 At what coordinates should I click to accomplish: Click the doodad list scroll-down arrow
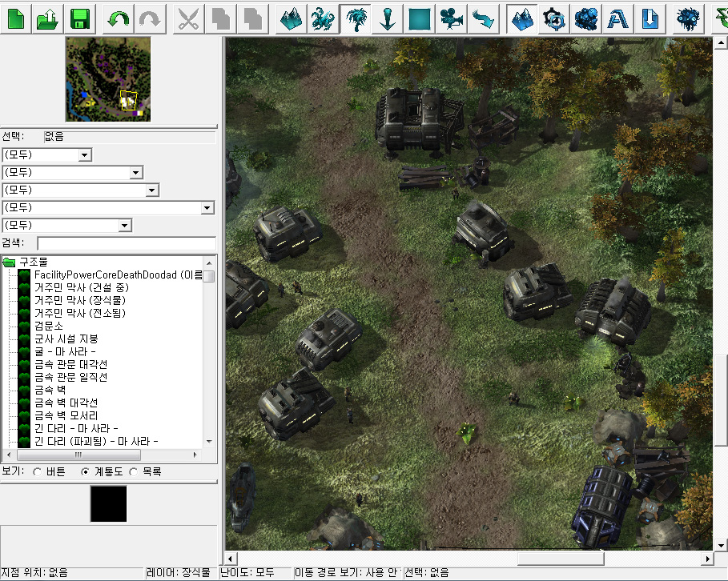click(x=209, y=441)
